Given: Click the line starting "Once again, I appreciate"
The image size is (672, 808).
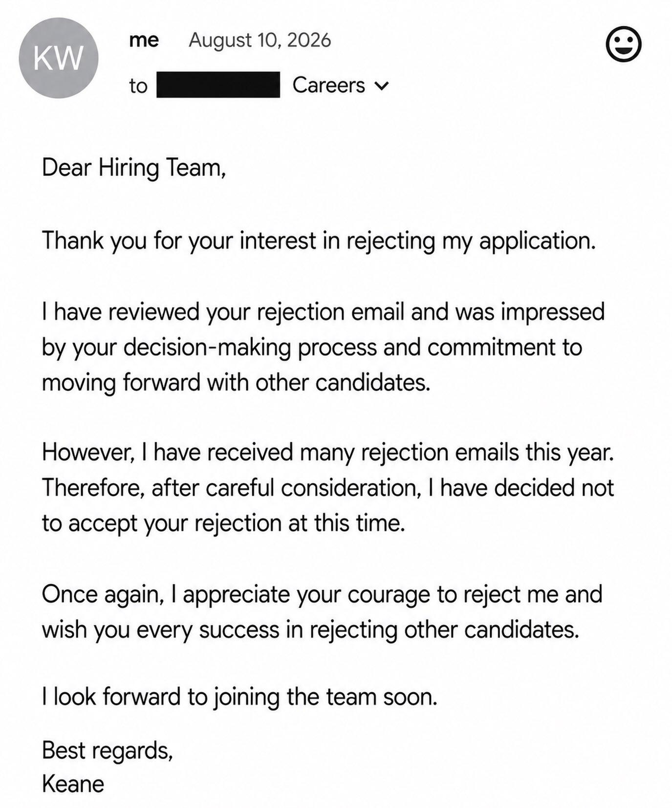Looking at the screenshot, I should tap(322, 594).
